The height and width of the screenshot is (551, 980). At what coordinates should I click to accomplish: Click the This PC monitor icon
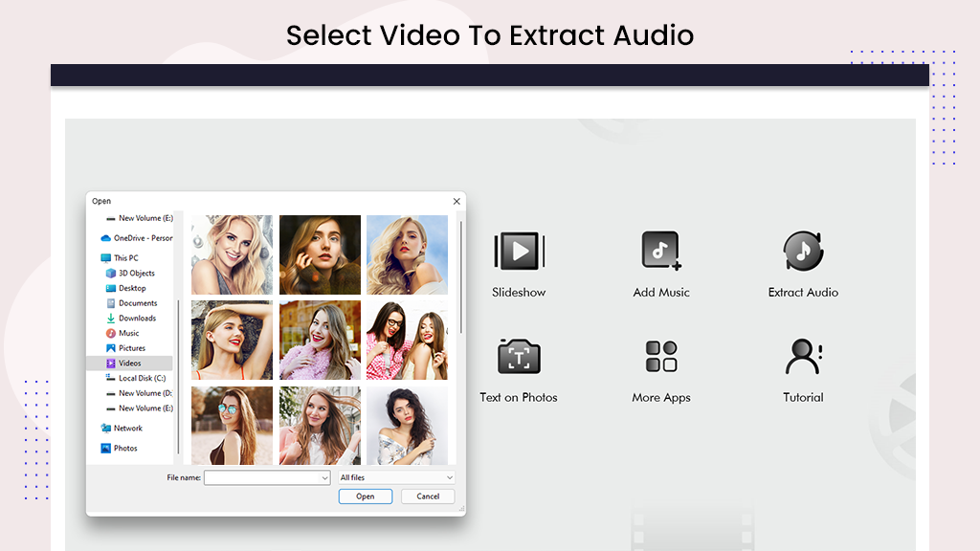(105, 258)
